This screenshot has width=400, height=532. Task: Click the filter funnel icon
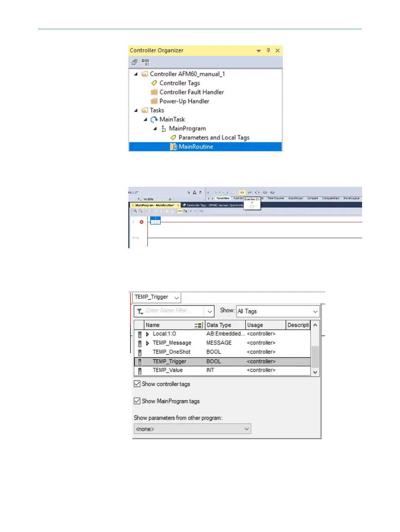140,311
